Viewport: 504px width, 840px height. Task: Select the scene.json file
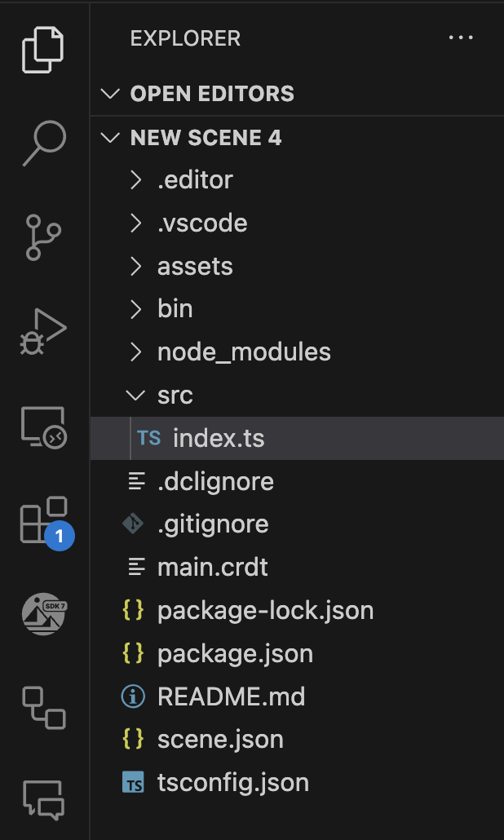(220, 740)
